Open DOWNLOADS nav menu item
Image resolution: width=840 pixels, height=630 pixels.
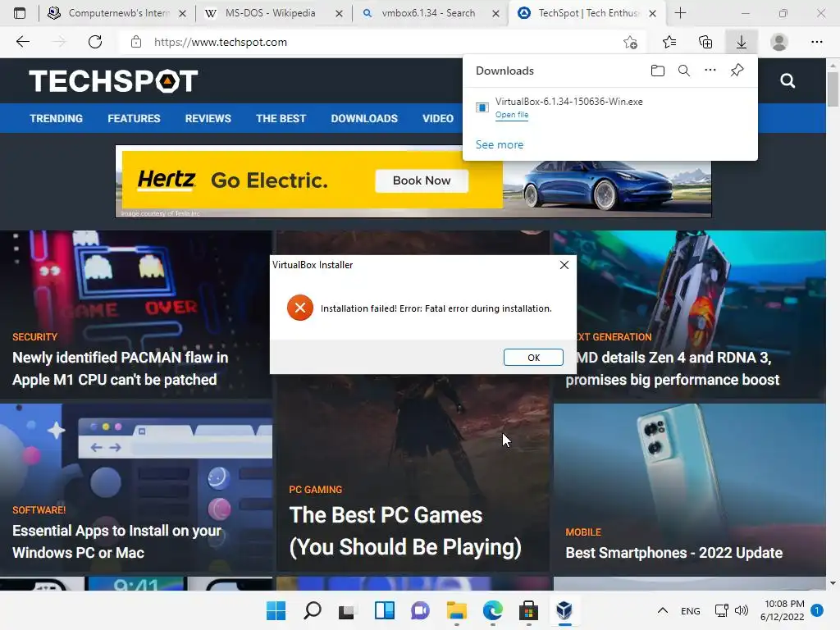(x=364, y=118)
